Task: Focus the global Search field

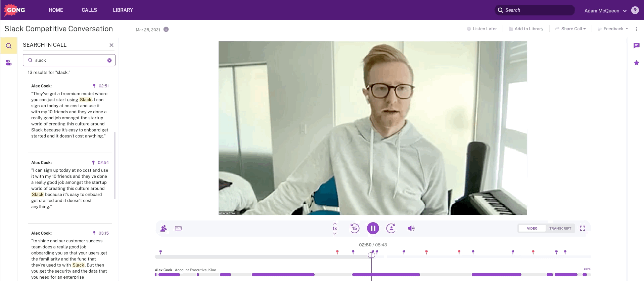Action: coord(535,10)
